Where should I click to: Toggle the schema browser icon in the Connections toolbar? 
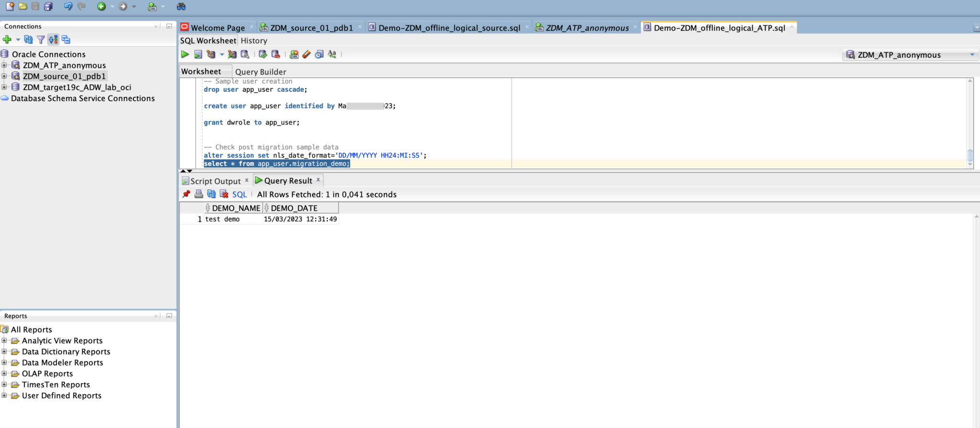[66, 40]
